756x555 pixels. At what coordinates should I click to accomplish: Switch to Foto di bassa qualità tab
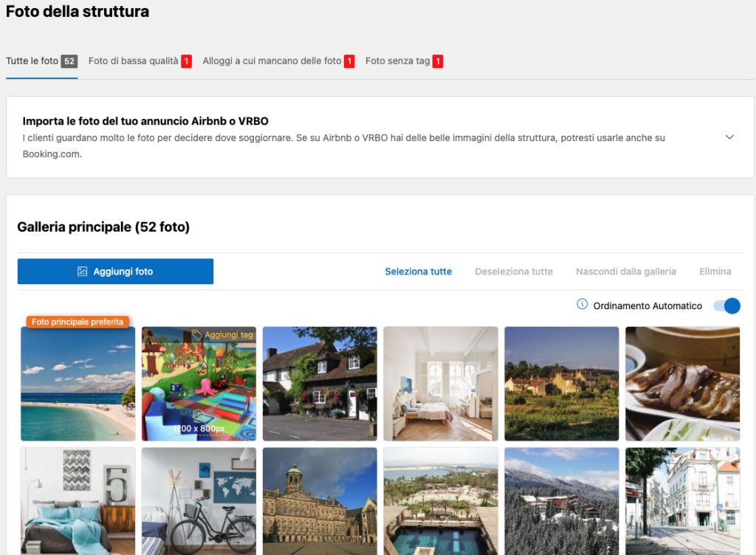point(140,61)
